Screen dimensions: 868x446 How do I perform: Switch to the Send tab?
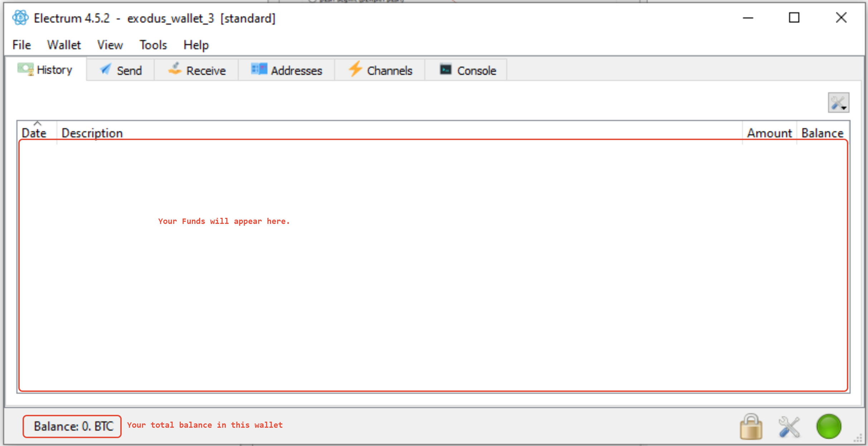point(121,70)
